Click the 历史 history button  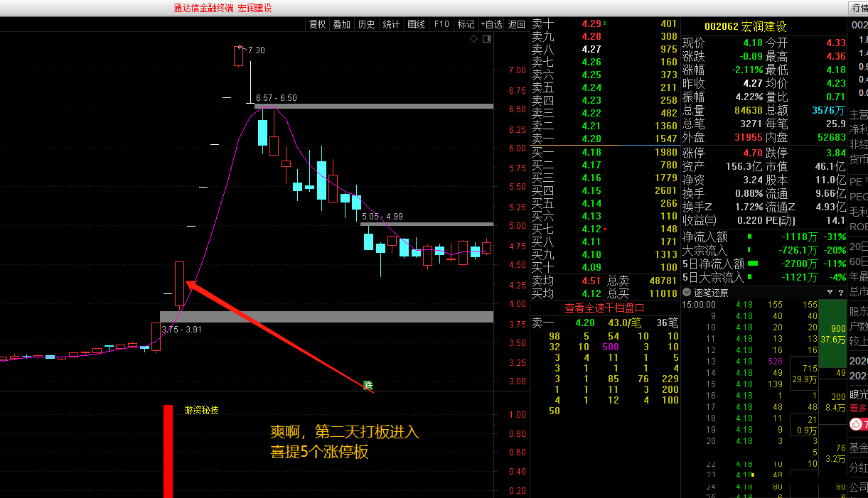(366, 24)
